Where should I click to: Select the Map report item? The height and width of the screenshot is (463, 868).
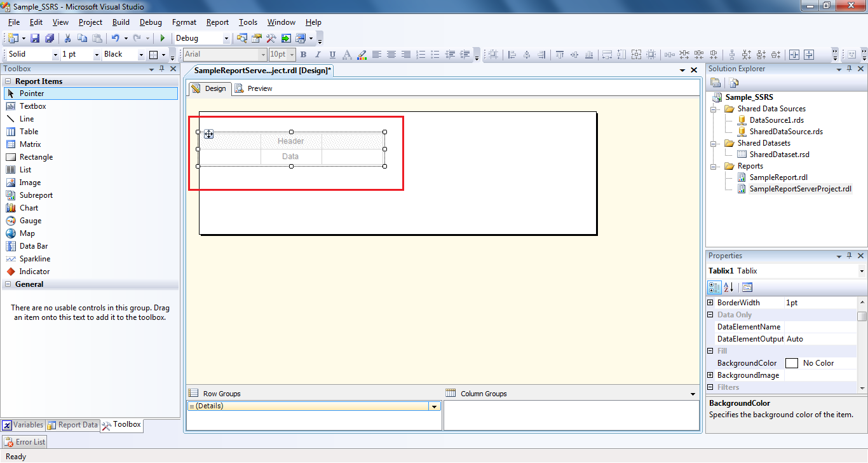pos(90,233)
